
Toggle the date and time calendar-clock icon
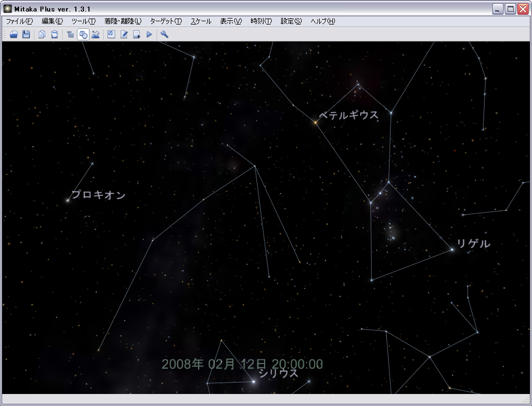coord(83,34)
